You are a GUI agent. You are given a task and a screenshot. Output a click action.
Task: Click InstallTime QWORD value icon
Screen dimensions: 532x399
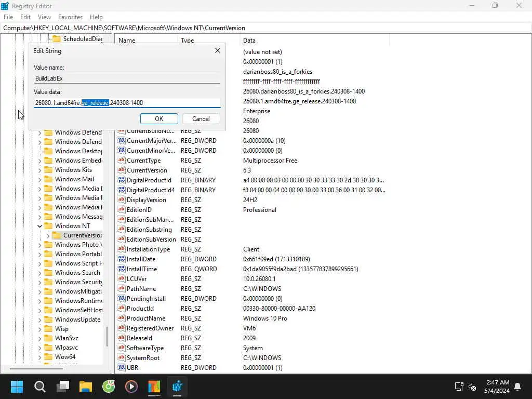point(122,269)
